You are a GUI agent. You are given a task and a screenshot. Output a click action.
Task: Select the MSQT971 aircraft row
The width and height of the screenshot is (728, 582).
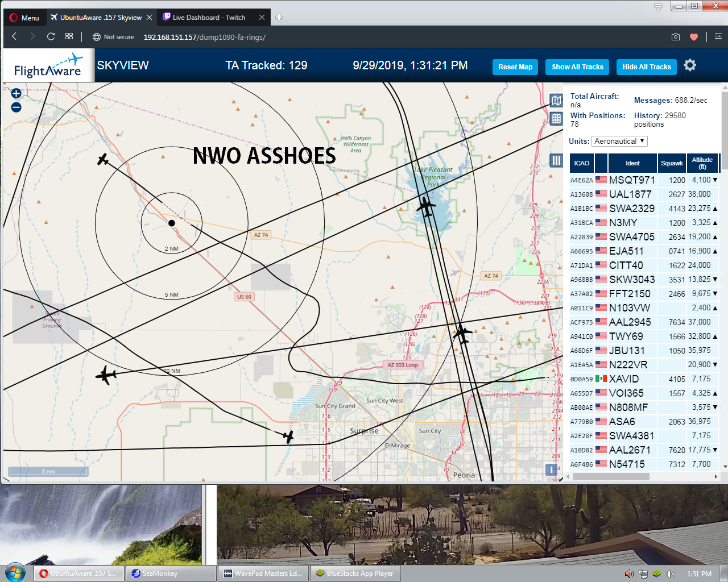[x=644, y=180]
